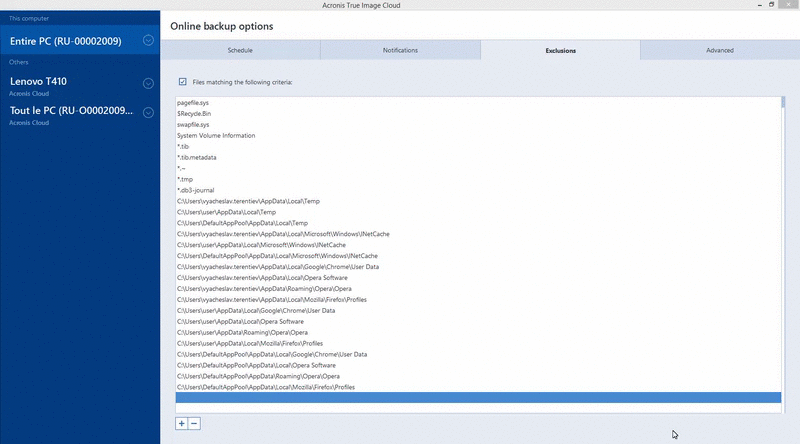Image resolution: width=800 pixels, height=444 pixels.
Task: Expand the Entire PC backup chevron
Action: [148, 40]
